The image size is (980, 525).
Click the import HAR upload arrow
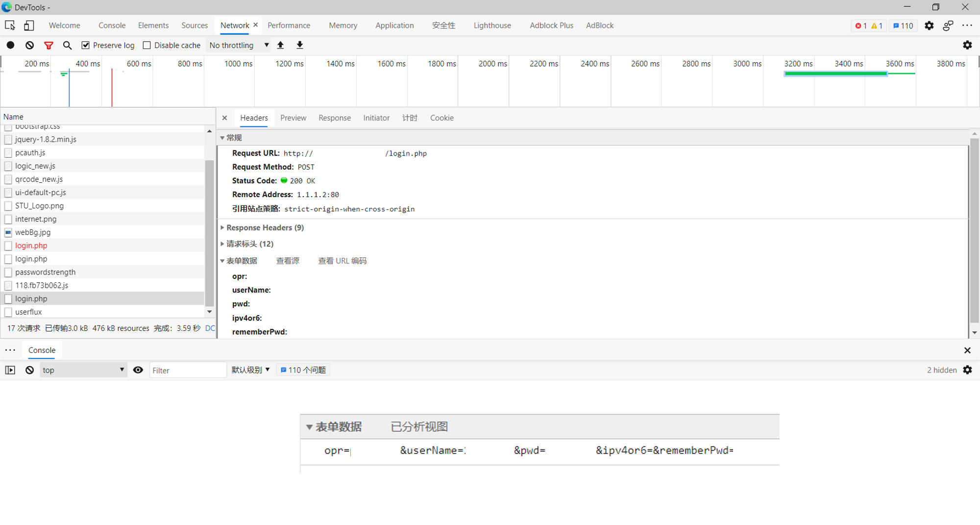click(x=281, y=45)
